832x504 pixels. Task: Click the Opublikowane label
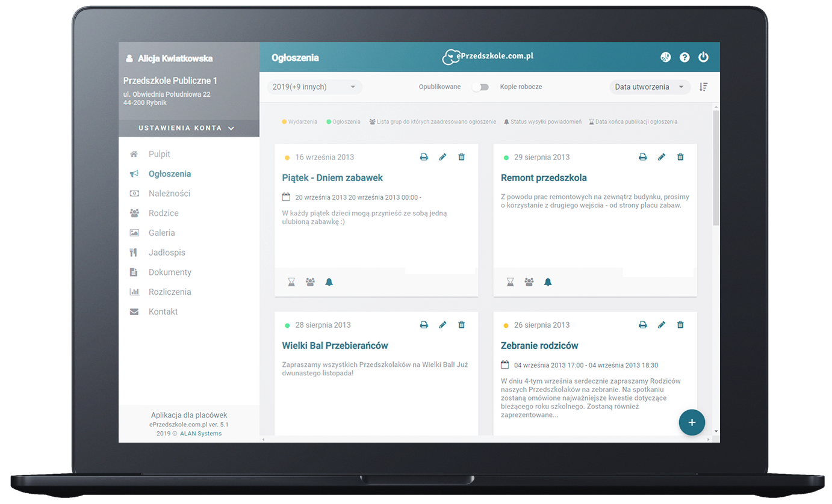[439, 87]
